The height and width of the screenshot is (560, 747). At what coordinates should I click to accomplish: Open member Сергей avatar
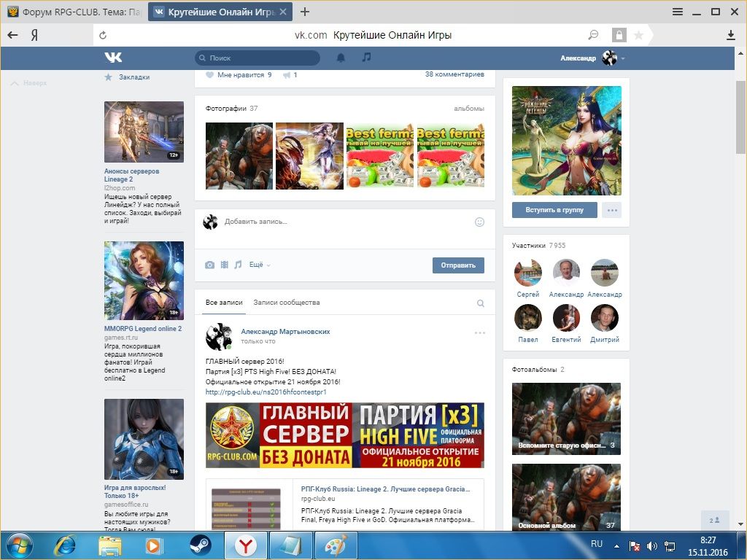[528, 273]
